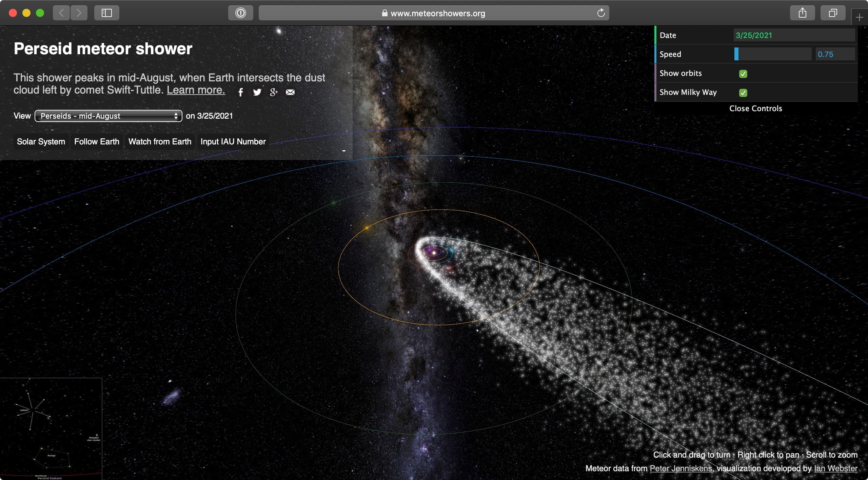Switch to the Solar System view

[x=41, y=142]
